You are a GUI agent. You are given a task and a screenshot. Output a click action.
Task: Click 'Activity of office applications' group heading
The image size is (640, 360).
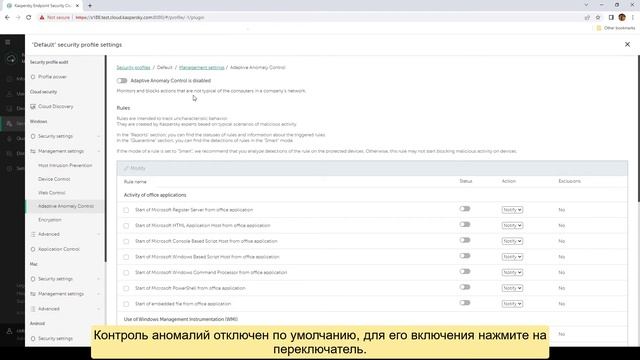point(155,195)
